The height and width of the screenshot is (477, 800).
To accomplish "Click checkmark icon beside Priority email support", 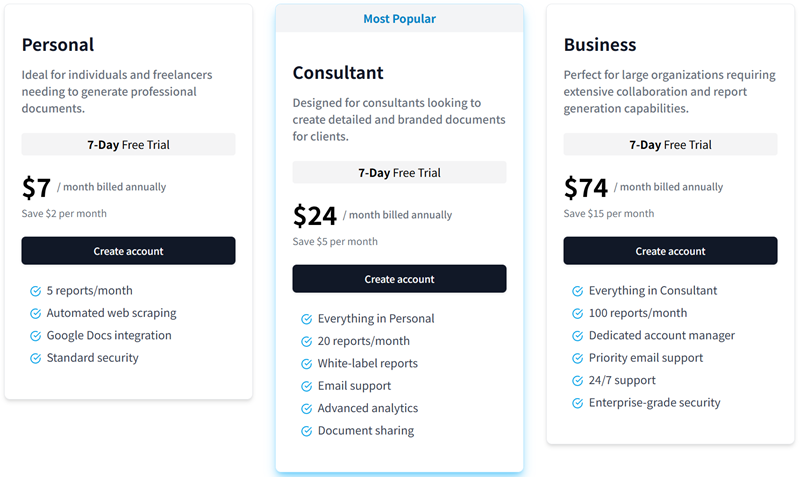I will pos(577,358).
